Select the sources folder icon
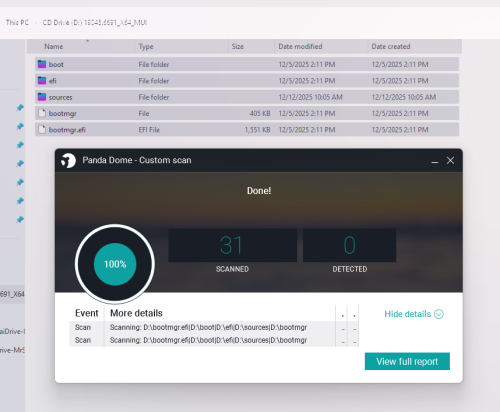500x412 pixels. [42, 97]
